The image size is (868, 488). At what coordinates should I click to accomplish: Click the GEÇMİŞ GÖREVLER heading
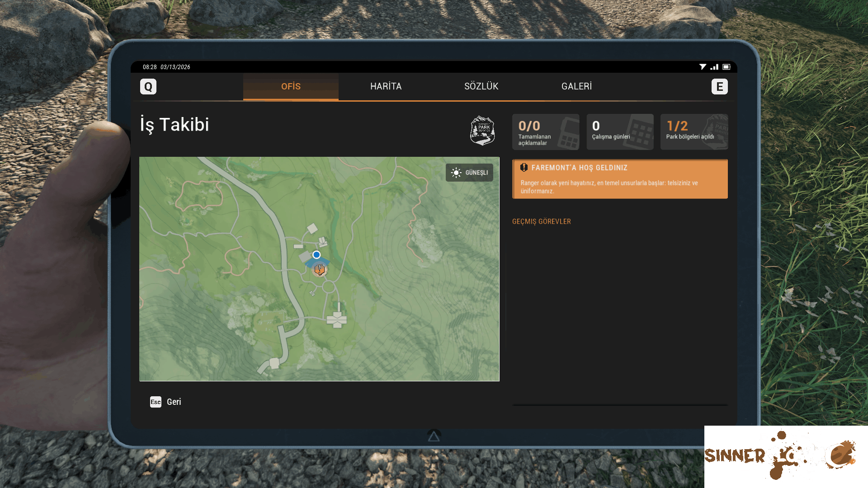tap(541, 221)
